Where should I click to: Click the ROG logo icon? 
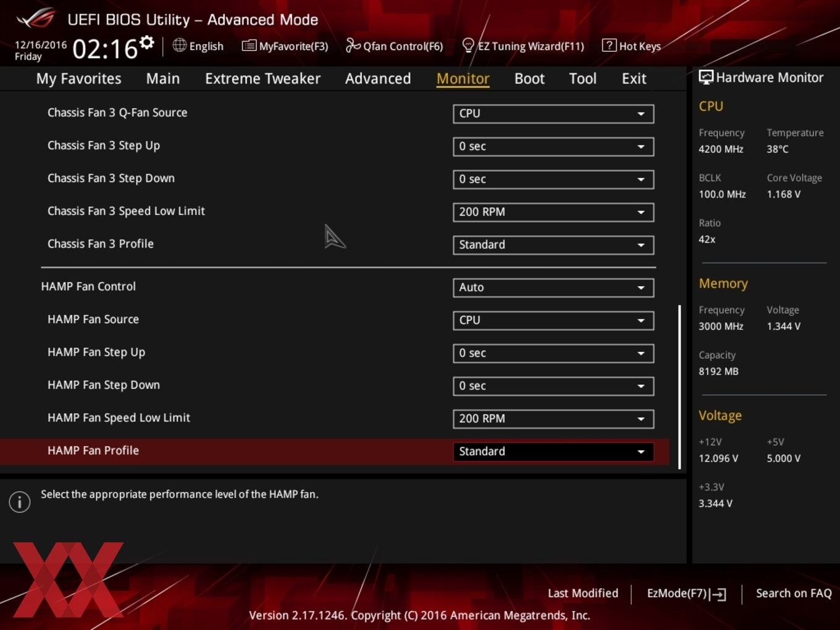36,19
